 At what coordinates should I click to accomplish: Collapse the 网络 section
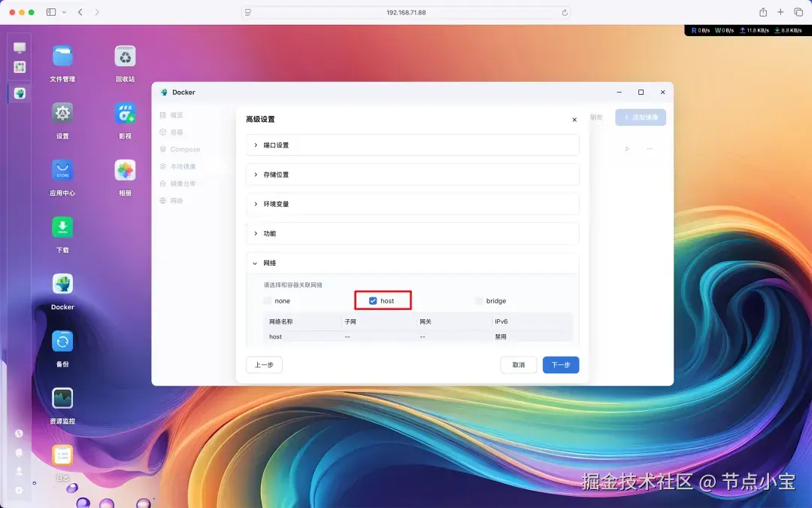tap(271, 263)
